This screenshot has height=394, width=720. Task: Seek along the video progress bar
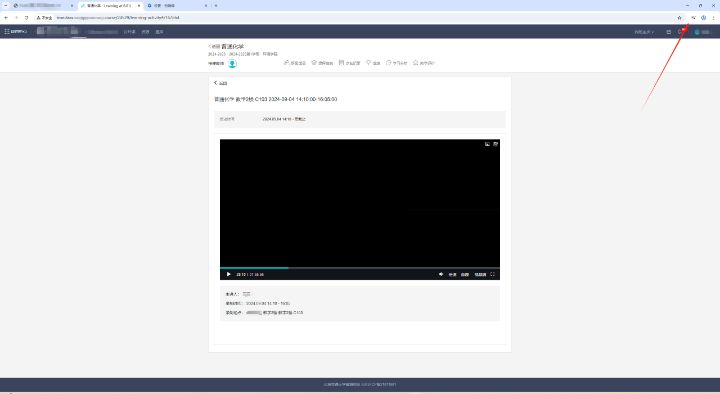pyautogui.click(x=360, y=268)
